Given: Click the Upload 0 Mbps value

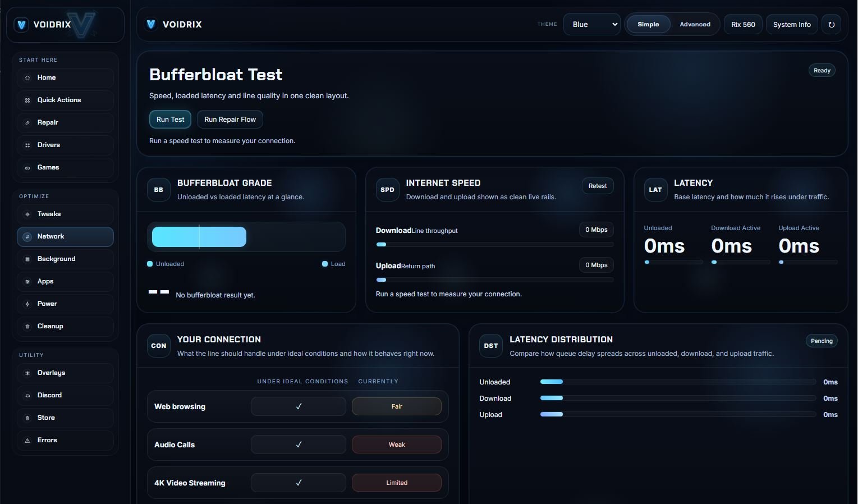Looking at the screenshot, I should pos(596,265).
